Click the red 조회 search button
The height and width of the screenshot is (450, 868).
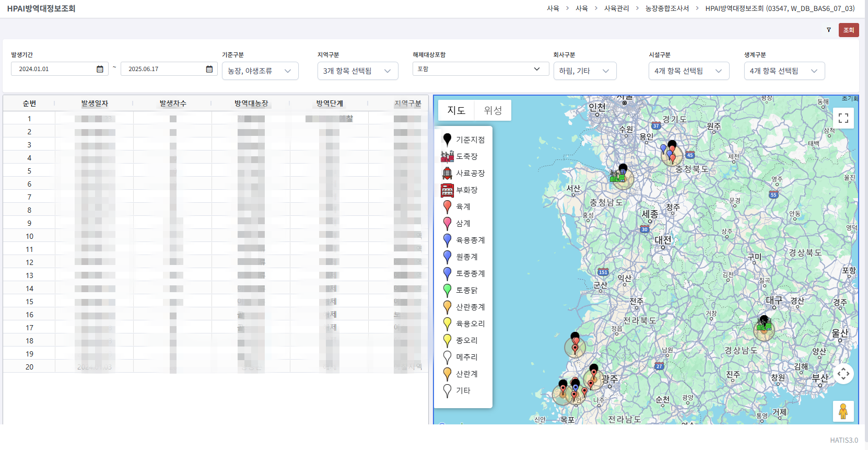[x=849, y=30]
